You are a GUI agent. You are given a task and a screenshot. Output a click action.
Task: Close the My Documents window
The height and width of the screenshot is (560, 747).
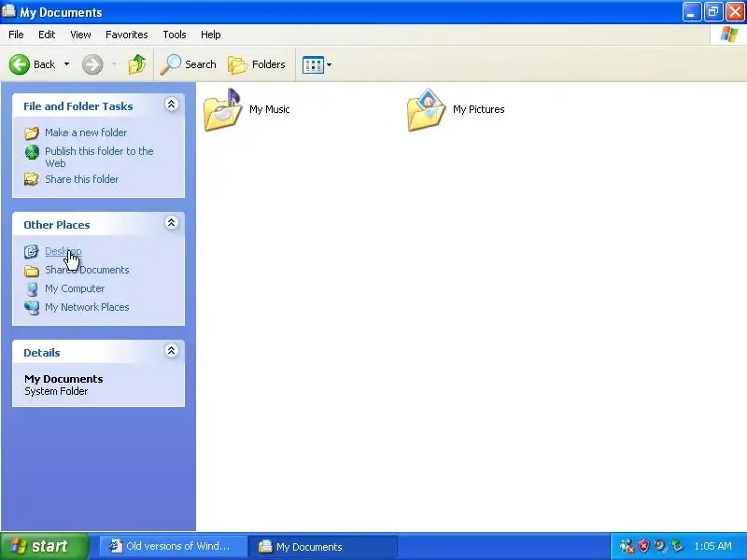(x=735, y=12)
